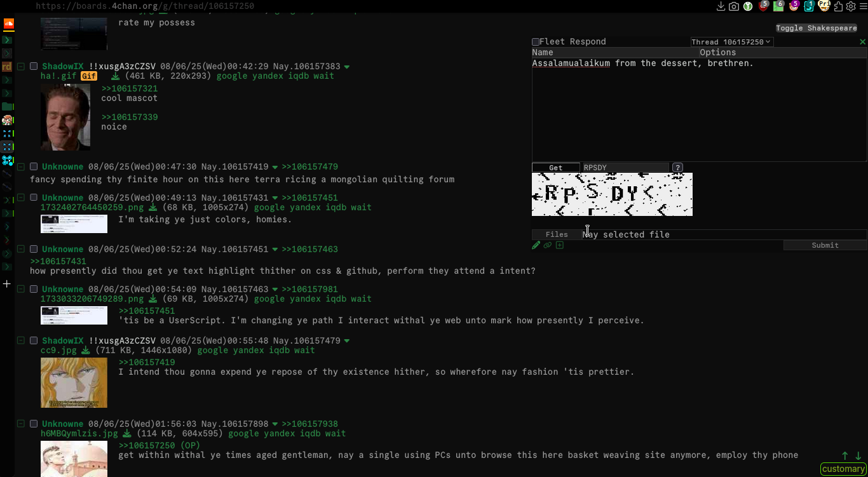The width and height of the screenshot is (868, 477).
Task: Click the captcha answer field showing RPSDY
Action: 626,168
